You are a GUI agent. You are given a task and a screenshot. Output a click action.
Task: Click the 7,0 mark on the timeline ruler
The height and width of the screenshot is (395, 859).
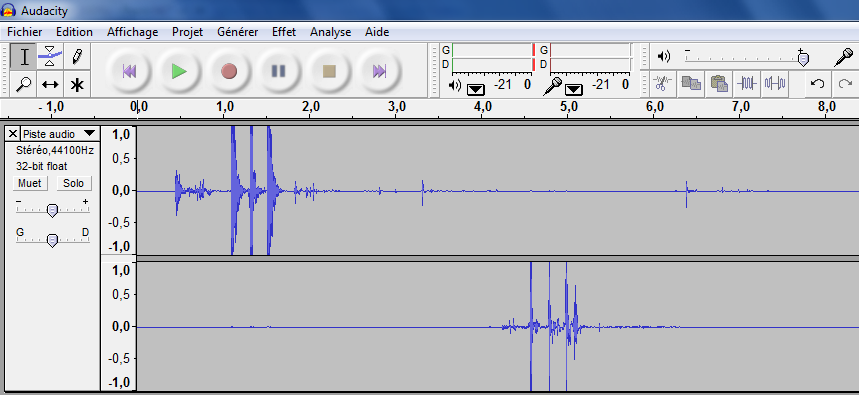740,107
